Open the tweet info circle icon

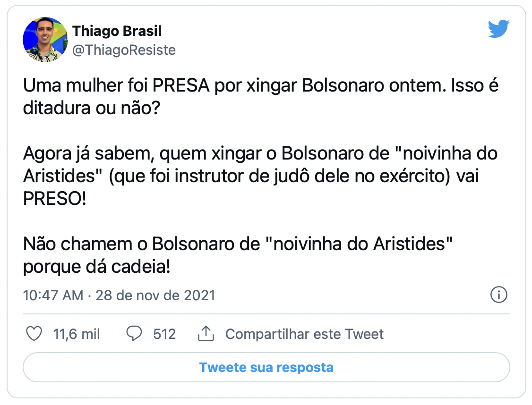pyautogui.click(x=498, y=295)
